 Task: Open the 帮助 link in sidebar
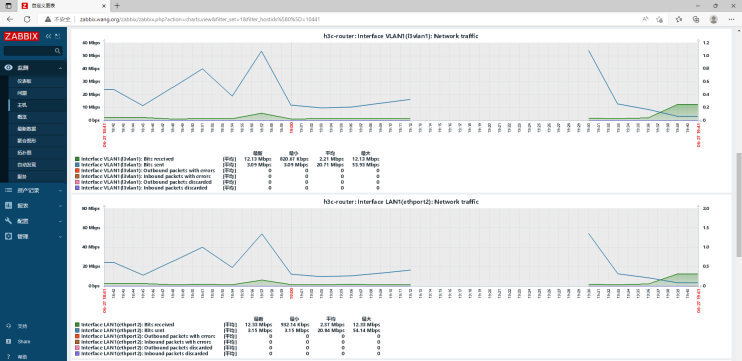pos(22,357)
